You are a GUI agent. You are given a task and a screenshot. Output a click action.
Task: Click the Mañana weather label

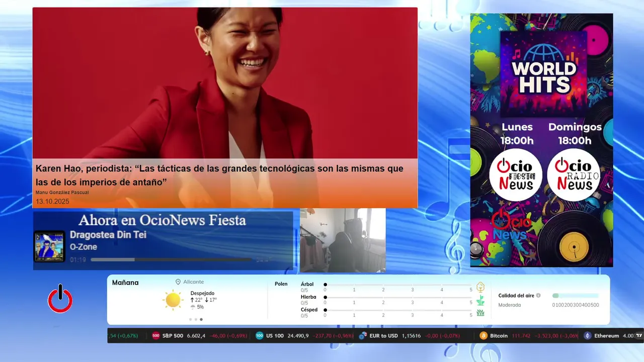[x=125, y=283]
